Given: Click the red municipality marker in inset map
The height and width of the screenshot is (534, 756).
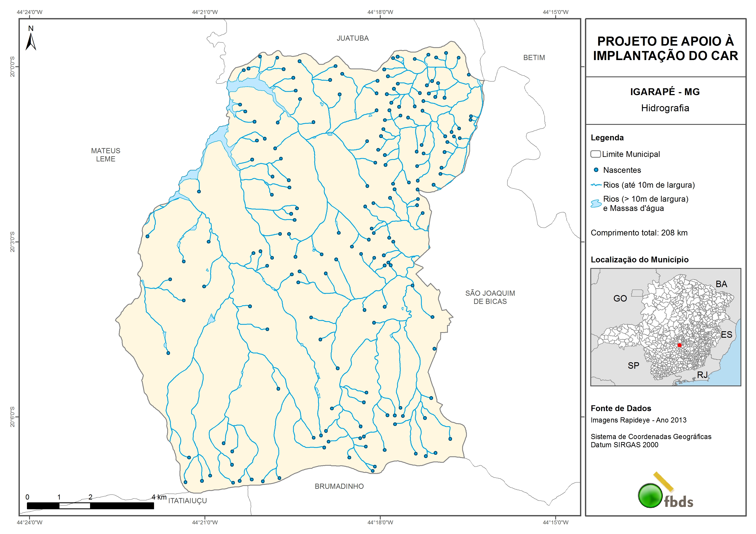Looking at the screenshot, I should (679, 345).
